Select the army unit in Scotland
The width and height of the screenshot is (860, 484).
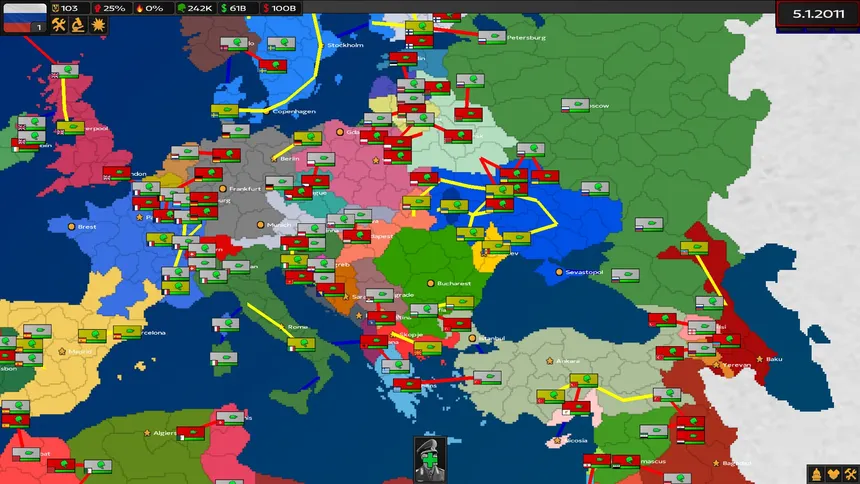point(65,70)
